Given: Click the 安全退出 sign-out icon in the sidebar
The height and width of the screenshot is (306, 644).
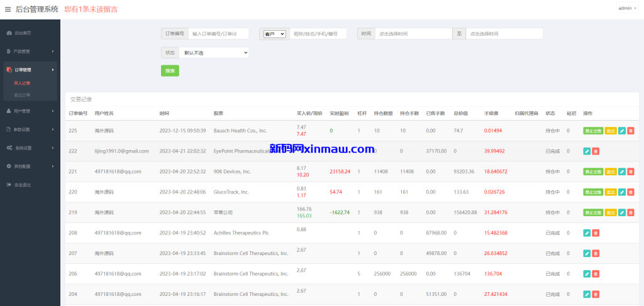Looking at the screenshot, I should (x=9, y=185).
